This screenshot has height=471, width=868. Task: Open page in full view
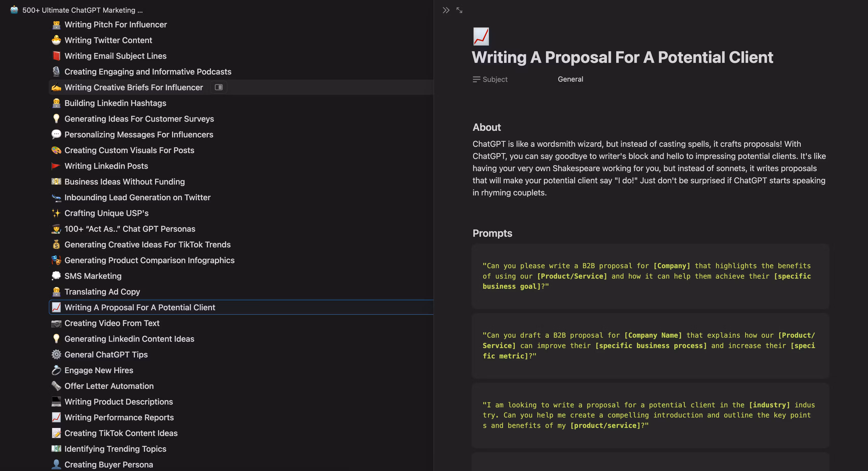tap(459, 10)
